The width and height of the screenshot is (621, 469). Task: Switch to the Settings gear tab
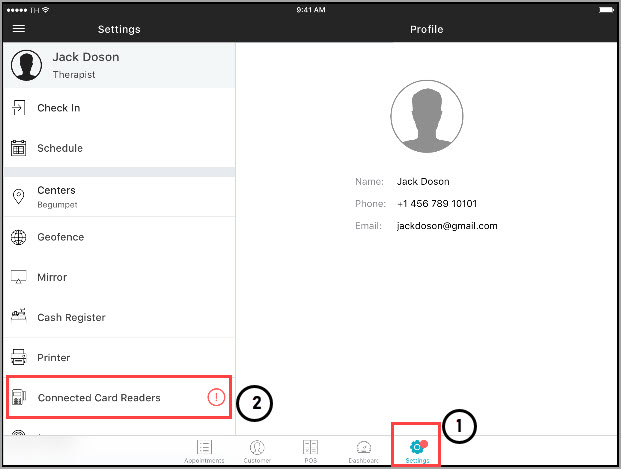[x=417, y=451]
